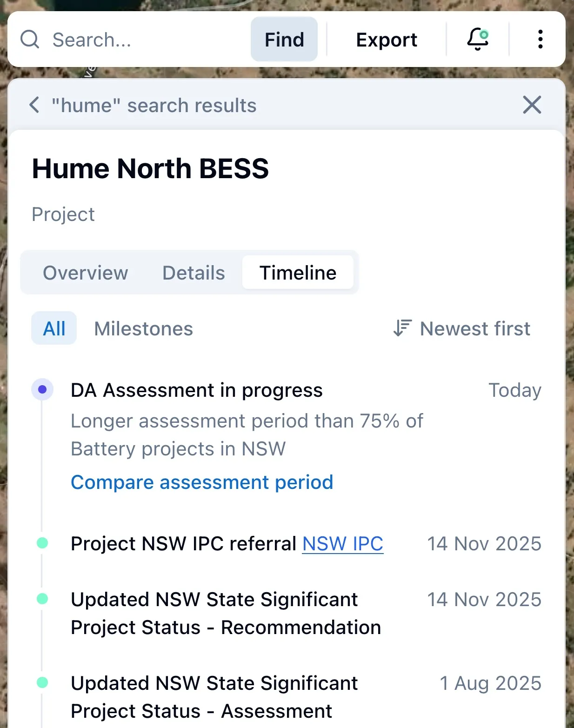Select the Hume North BESS project title
Viewport: 574px width, 728px height.
[x=150, y=169]
